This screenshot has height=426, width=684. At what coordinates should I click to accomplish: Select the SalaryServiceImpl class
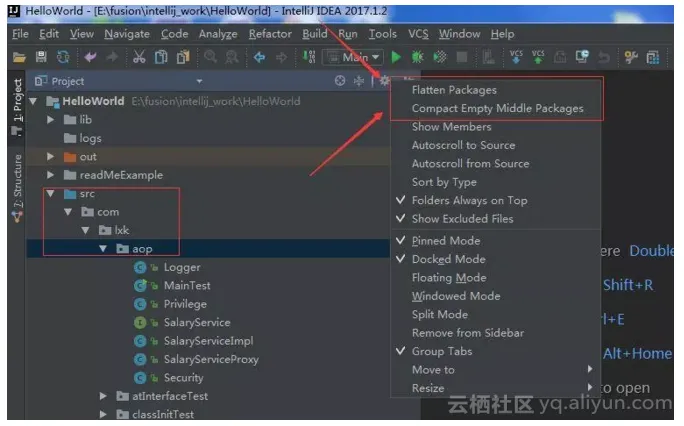pyautogui.click(x=208, y=341)
